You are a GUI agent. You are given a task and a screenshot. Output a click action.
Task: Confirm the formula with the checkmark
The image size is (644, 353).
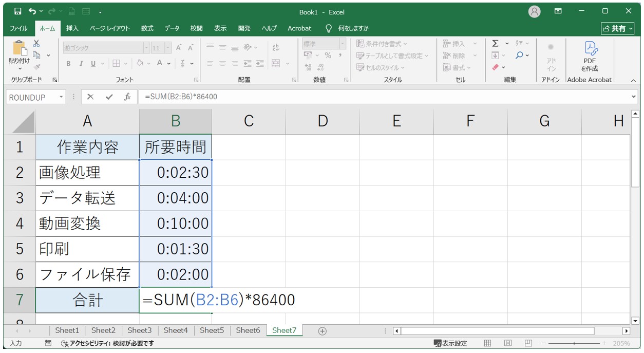109,97
